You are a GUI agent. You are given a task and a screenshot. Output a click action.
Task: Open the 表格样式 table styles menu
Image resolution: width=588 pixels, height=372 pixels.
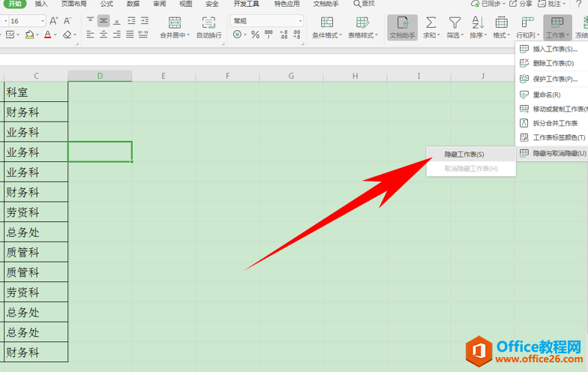click(x=363, y=27)
